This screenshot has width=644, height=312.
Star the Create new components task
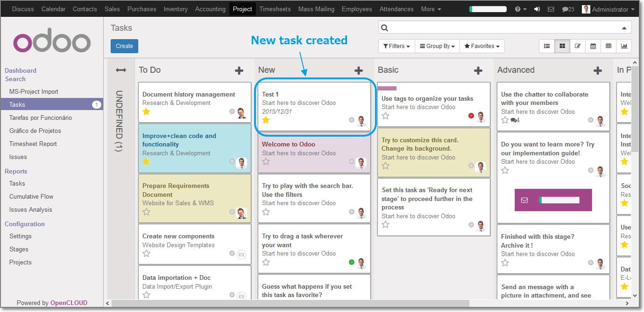146,254
